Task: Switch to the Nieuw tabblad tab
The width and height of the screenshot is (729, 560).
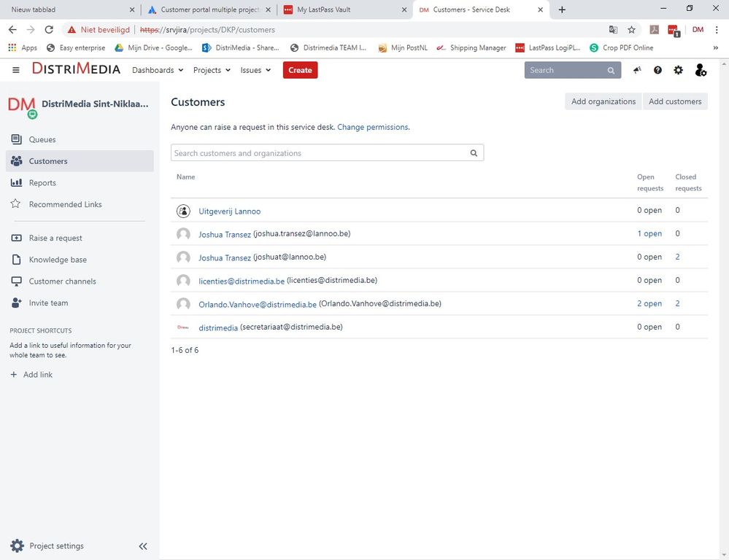Action: pyautogui.click(x=70, y=9)
